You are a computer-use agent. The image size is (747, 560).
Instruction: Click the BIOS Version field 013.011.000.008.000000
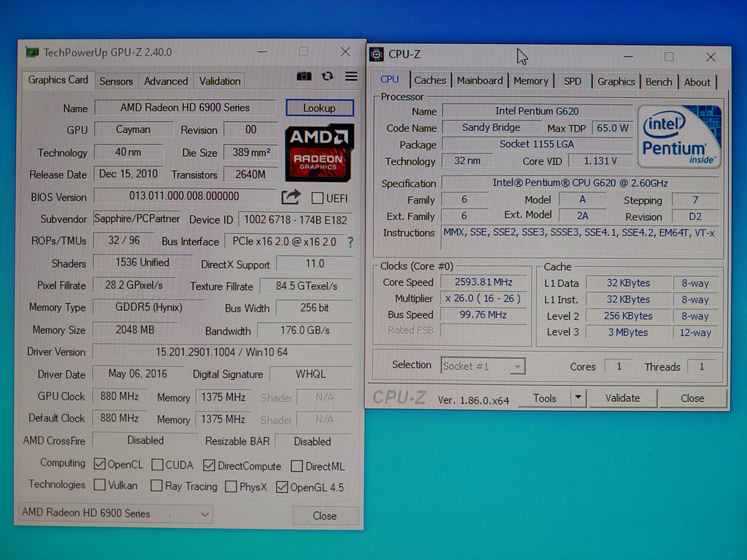tap(184, 196)
